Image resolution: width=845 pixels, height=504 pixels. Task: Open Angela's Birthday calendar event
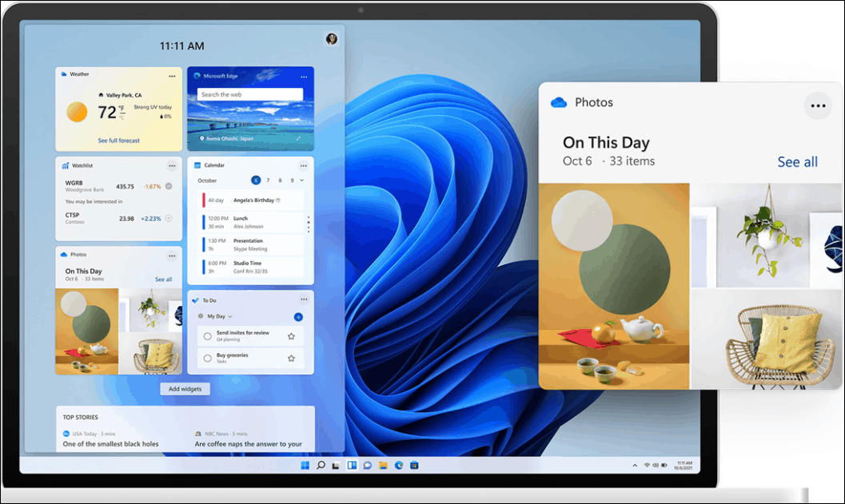pos(250,200)
